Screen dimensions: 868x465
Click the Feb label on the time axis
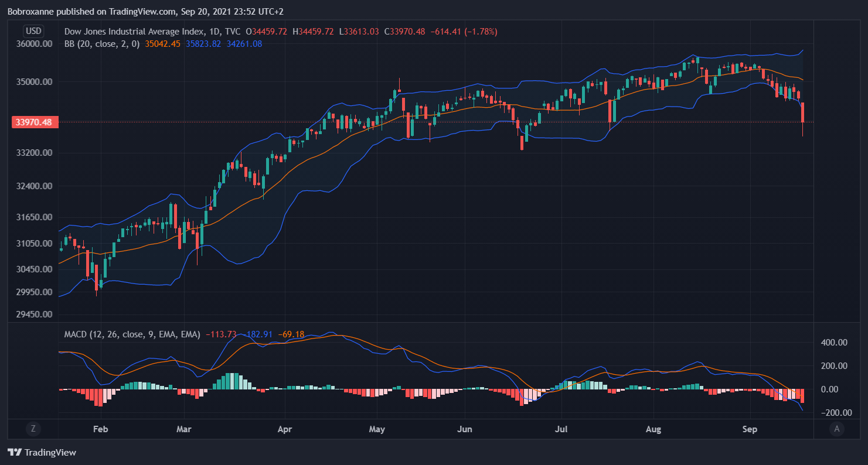tap(101, 429)
